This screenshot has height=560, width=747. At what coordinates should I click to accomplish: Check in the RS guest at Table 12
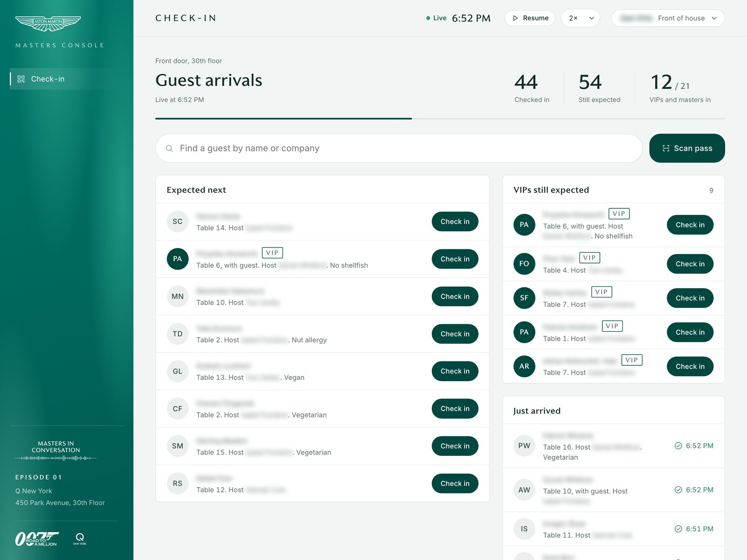click(455, 483)
